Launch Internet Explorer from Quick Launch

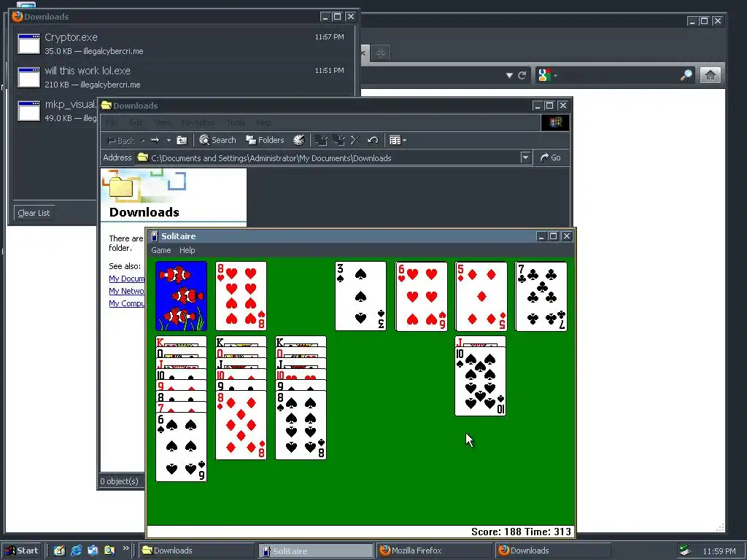tap(76, 551)
